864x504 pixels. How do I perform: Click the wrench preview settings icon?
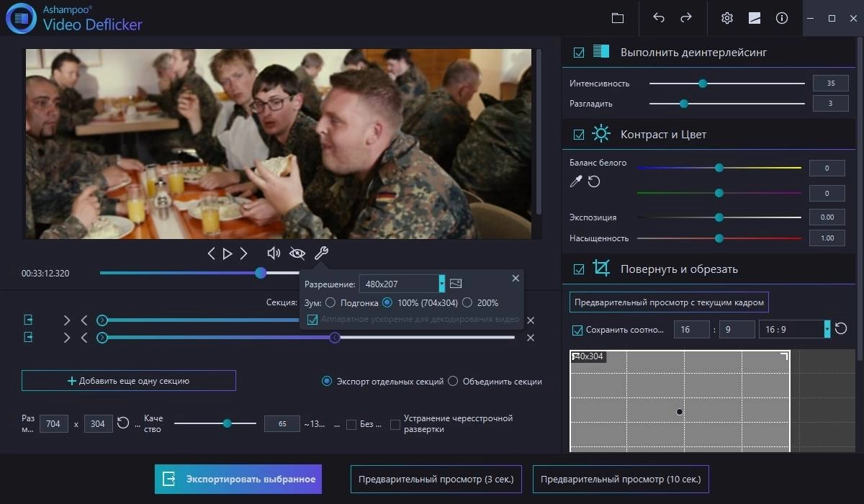pos(321,253)
